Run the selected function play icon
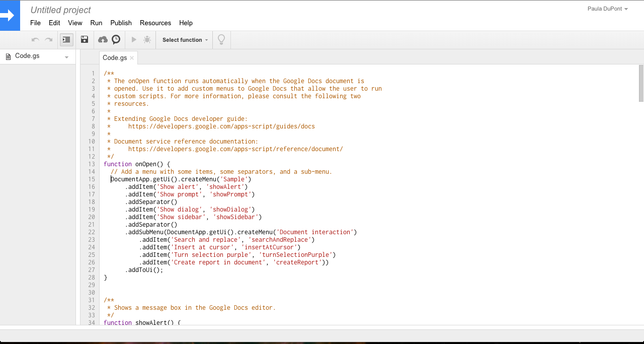Image resolution: width=644 pixels, height=344 pixels. pos(134,39)
